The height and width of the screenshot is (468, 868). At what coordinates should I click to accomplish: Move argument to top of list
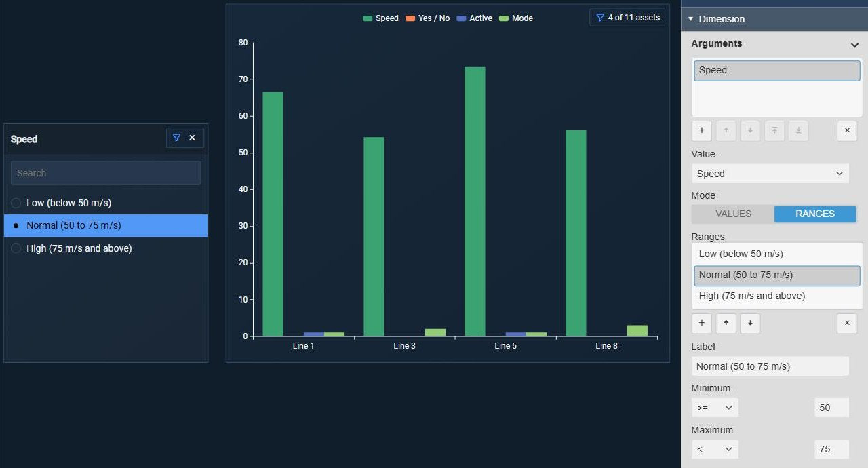click(x=774, y=130)
